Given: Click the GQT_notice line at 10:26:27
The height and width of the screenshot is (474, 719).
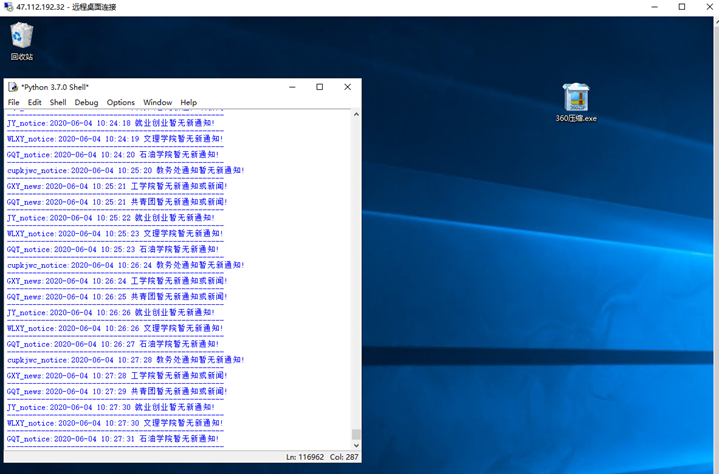Looking at the screenshot, I should 113,344.
